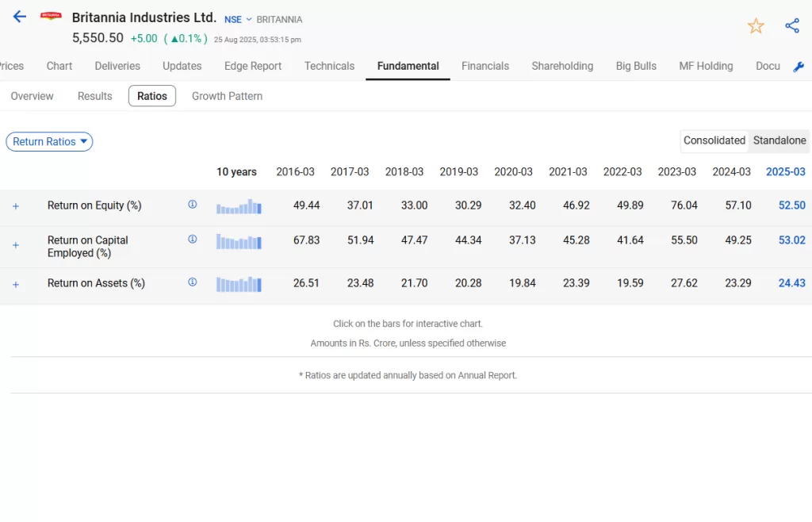The height and width of the screenshot is (522, 812).
Task: Open the MF Holding tab
Action: click(706, 67)
